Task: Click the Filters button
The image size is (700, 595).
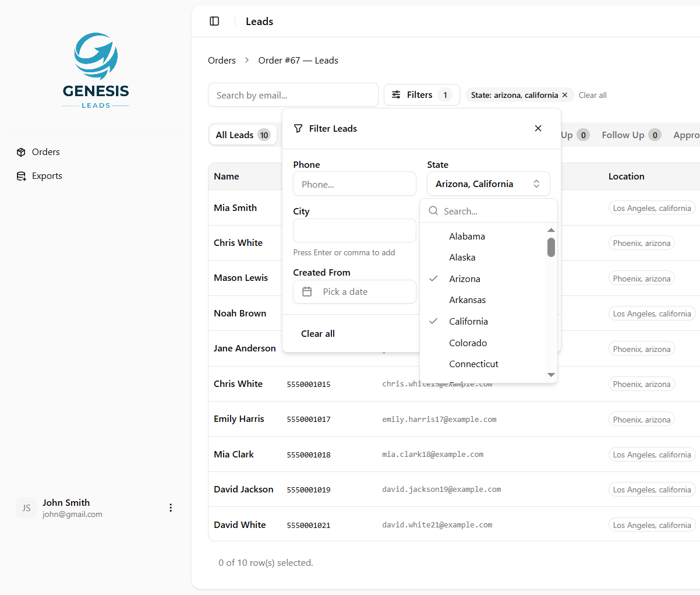Action: tap(422, 95)
